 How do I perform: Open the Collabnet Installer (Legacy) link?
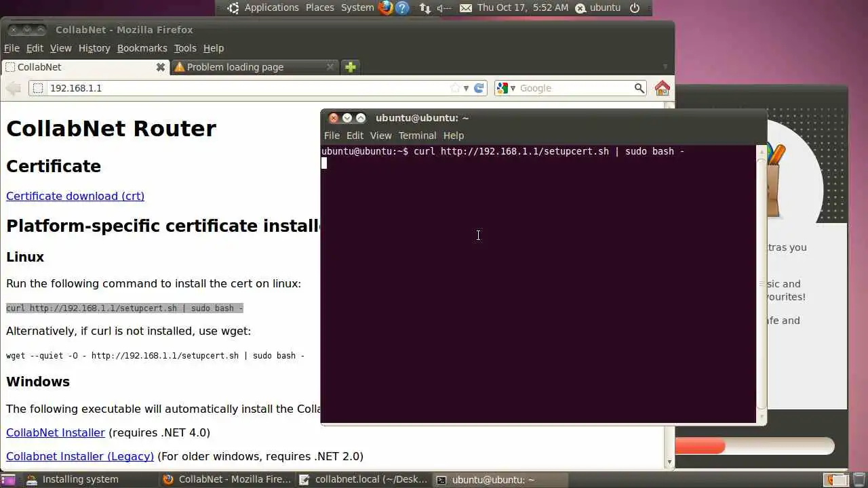(80, 456)
